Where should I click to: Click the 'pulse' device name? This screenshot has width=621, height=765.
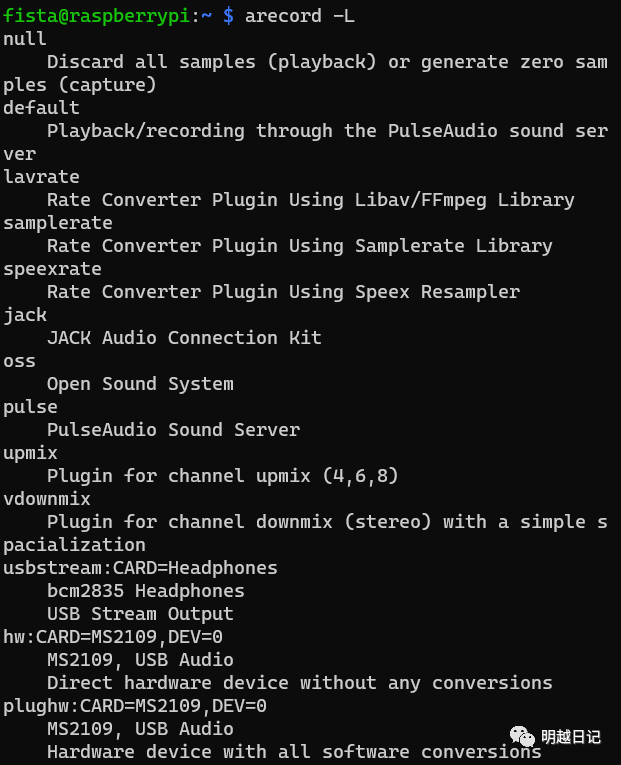30,406
